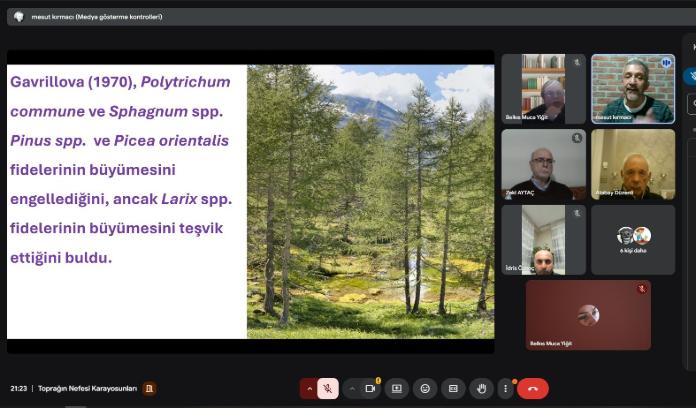Select the Zeki AYTAÇ video tile

coord(543,164)
